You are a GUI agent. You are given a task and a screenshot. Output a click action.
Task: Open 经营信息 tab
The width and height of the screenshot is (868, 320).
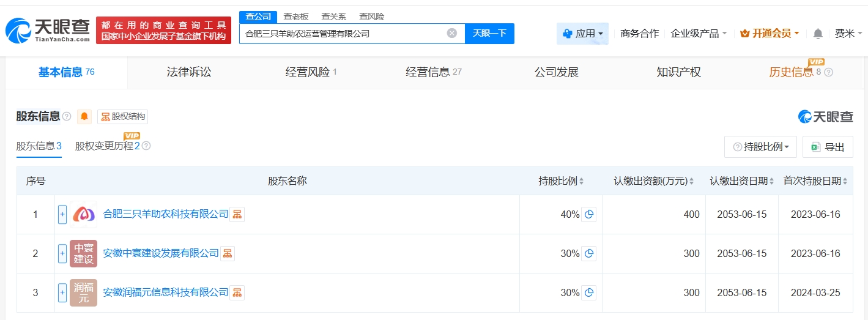434,72
